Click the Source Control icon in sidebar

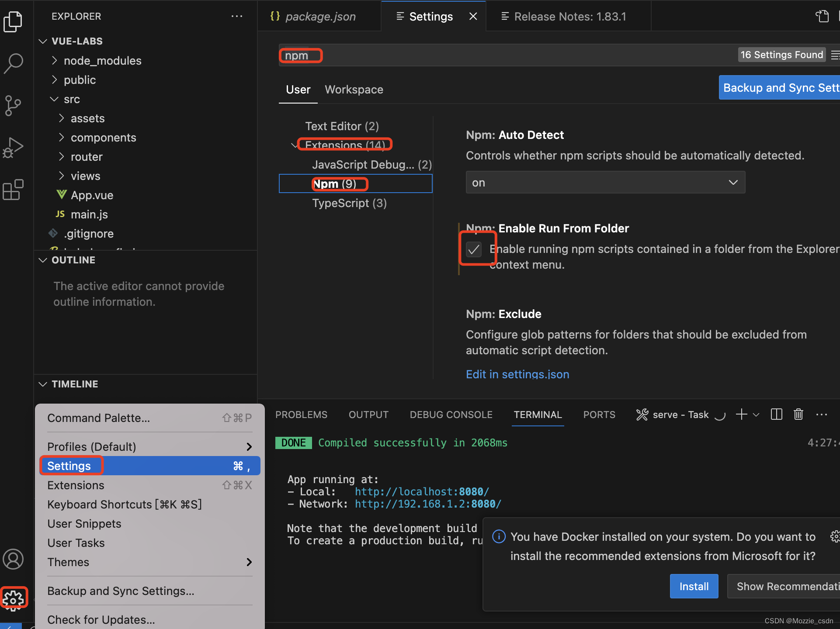point(14,104)
